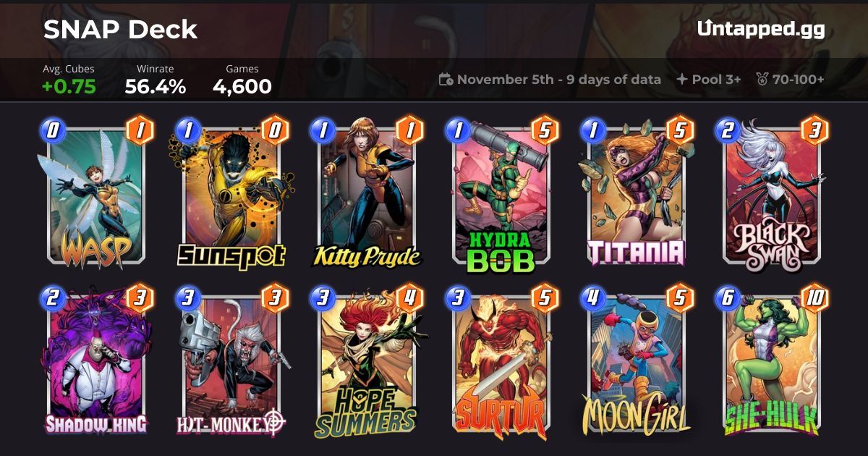Select the Hope Summers card

367,362
